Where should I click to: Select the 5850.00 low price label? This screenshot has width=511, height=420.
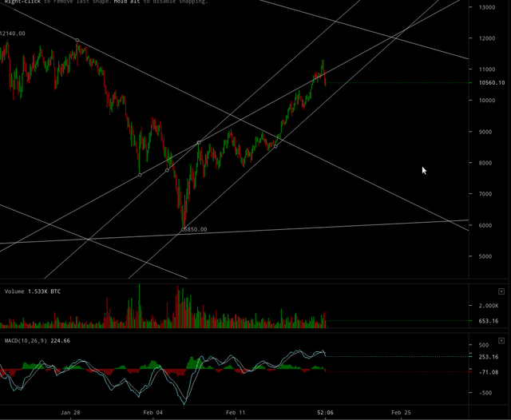pyautogui.click(x=196, y=229)
